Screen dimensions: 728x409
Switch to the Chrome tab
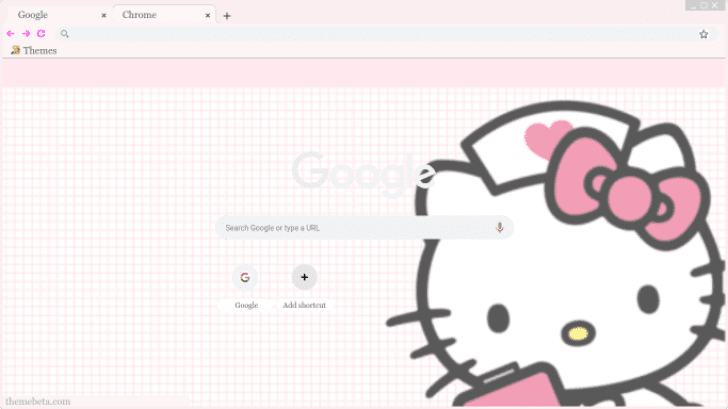tap(163, 15)
